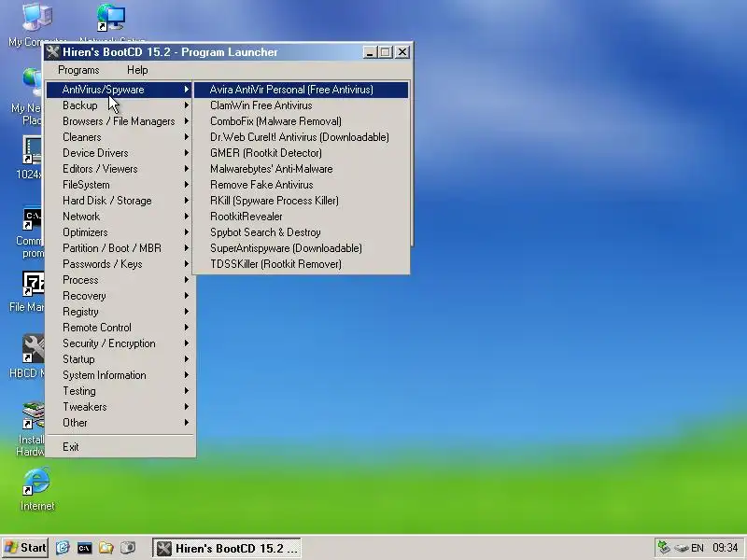Open the Programs menu
The height and width of the screenshot is (560, 747).
(78, 70)
